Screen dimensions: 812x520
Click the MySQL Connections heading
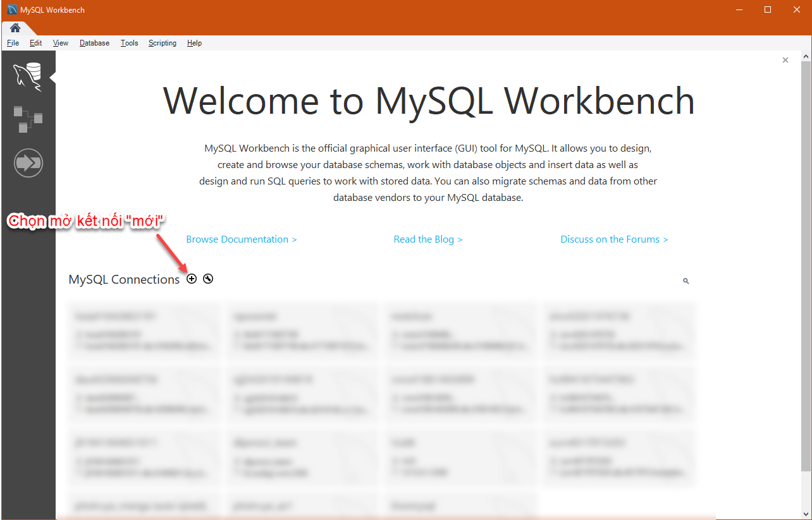[x=124, y=279]
